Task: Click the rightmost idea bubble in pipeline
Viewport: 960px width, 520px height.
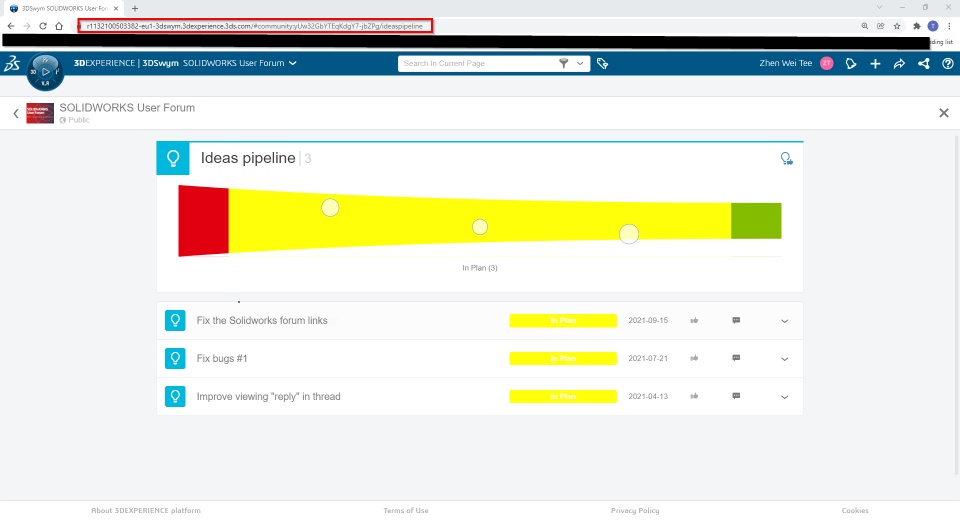Action: click(x=629, y=234)
